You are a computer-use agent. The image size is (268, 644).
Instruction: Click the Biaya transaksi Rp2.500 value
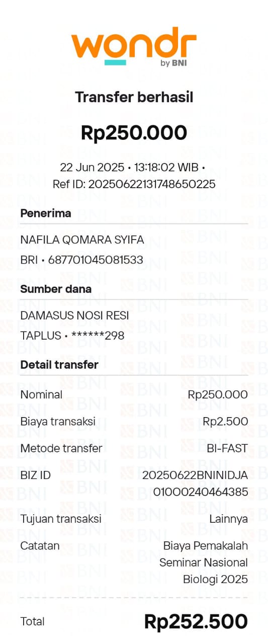pyautogui.click(x=225, y=422)
